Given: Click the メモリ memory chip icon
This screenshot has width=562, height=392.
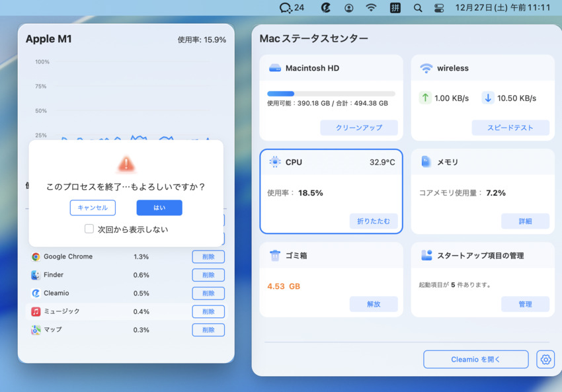Looking at the screenshot, I should 426,162.
